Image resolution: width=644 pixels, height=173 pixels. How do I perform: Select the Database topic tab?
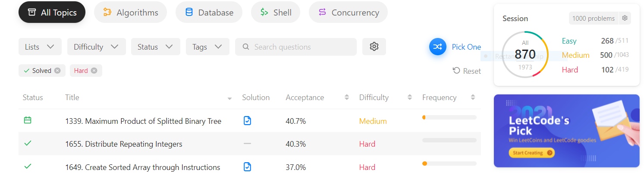pyautogui.click(x=209, y=13)
